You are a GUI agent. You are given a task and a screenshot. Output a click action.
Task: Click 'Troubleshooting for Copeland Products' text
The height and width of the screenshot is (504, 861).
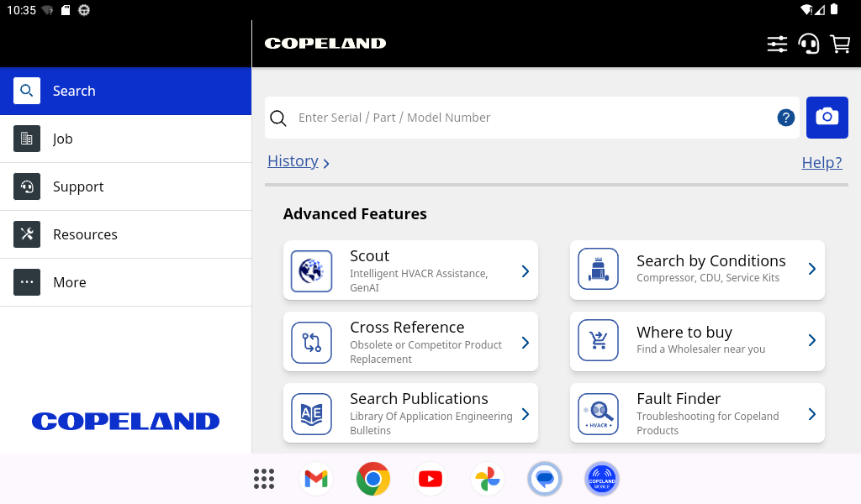pyautogui.click(x=708, y=423)
